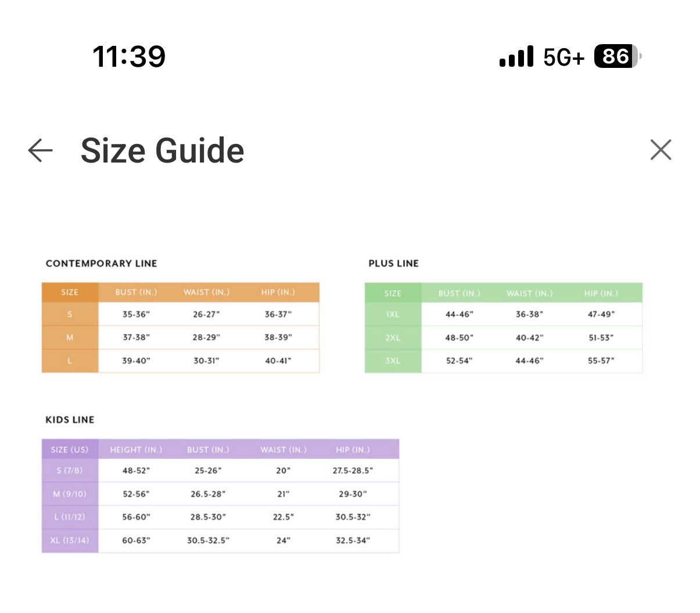Tap the Size Guide title
The image size is (700, 613).
click(162, 150)
